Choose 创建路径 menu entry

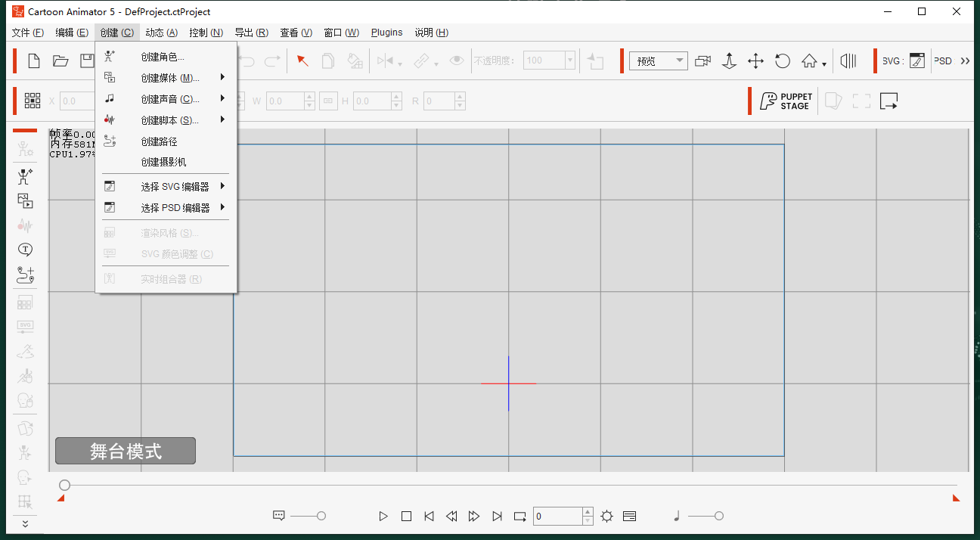coord(166,141)
